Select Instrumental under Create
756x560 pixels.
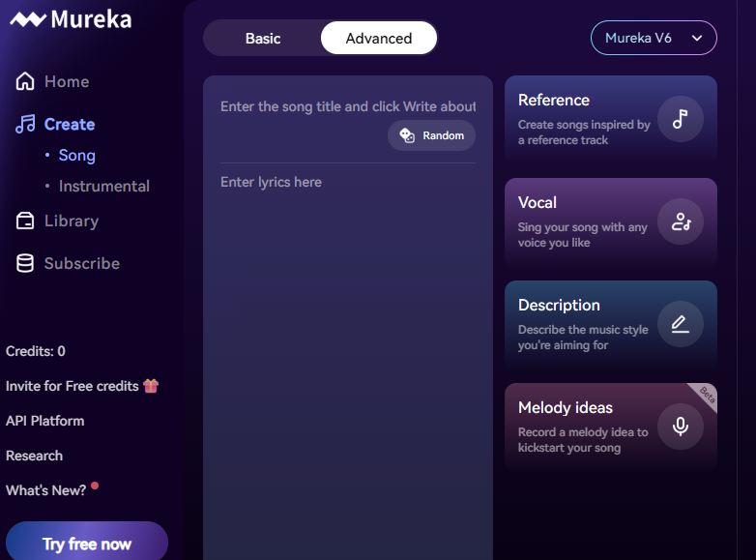(x=103, y=187)
